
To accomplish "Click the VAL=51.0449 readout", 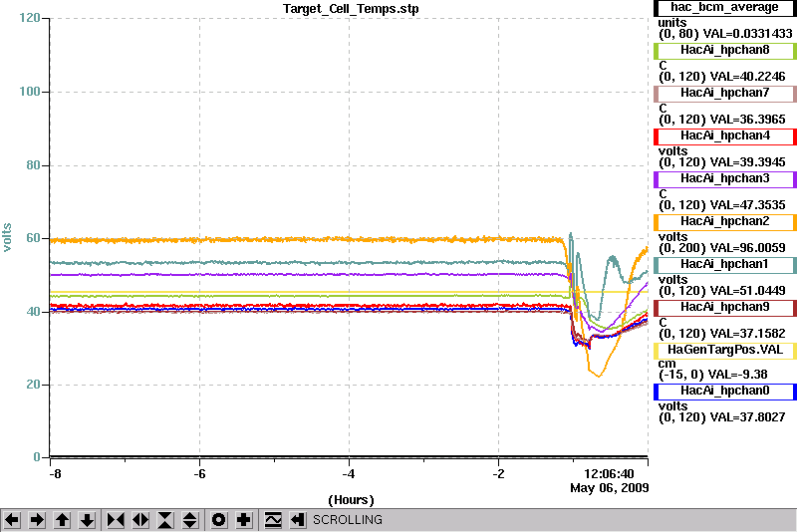I will 748,291.
